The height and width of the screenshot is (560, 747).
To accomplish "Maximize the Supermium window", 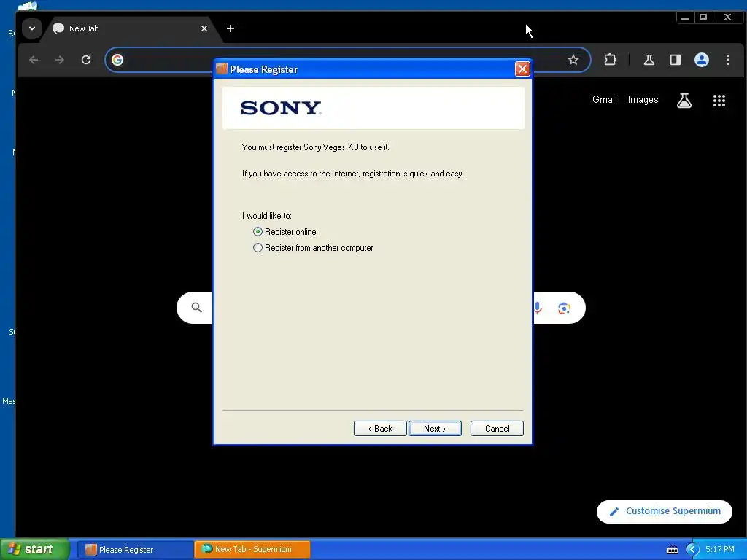I will [703, 17].
